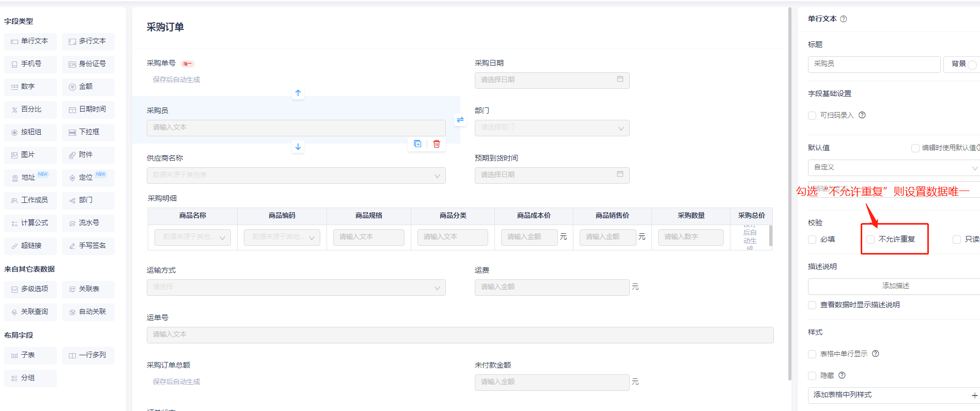The height and width of the screenshot is (411, 980).
Task: Add the 下拉框 field type
Action: pos(88,132)
